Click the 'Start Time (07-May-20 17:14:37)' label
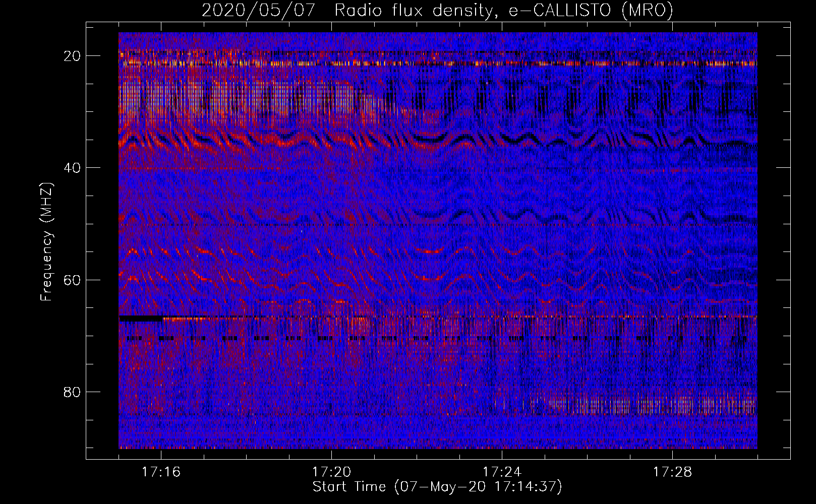 tap(437, 487)
